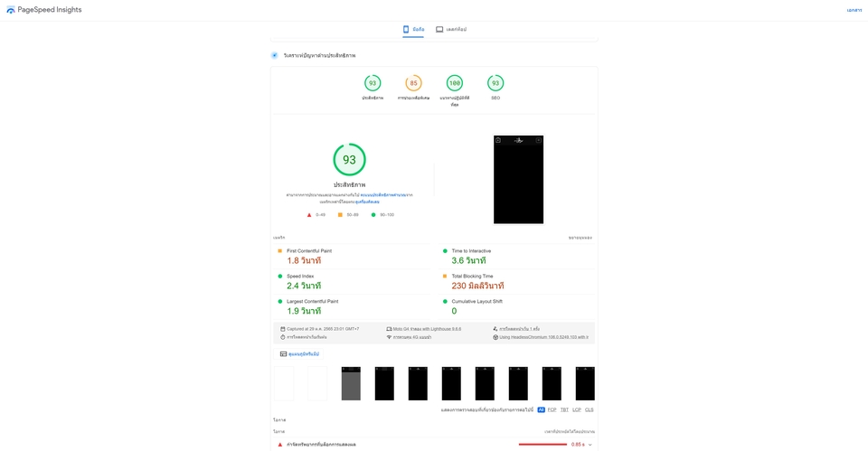The width and height of the screenshot is (868, 451).
Task: Open the gray half-loaded filmstrip frame
Action: click(x=351, y=383)
